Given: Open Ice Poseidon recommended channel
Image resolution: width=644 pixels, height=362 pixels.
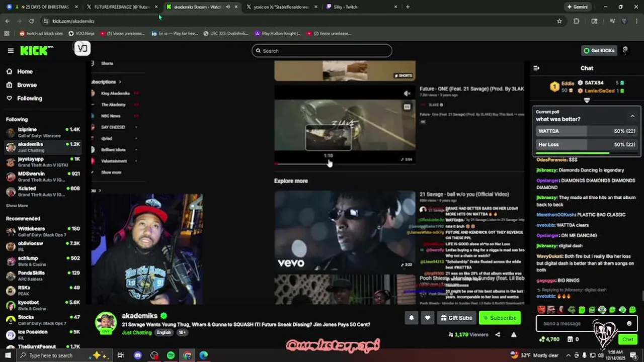Looking at the screenshot, I should [x=43, y=334].
